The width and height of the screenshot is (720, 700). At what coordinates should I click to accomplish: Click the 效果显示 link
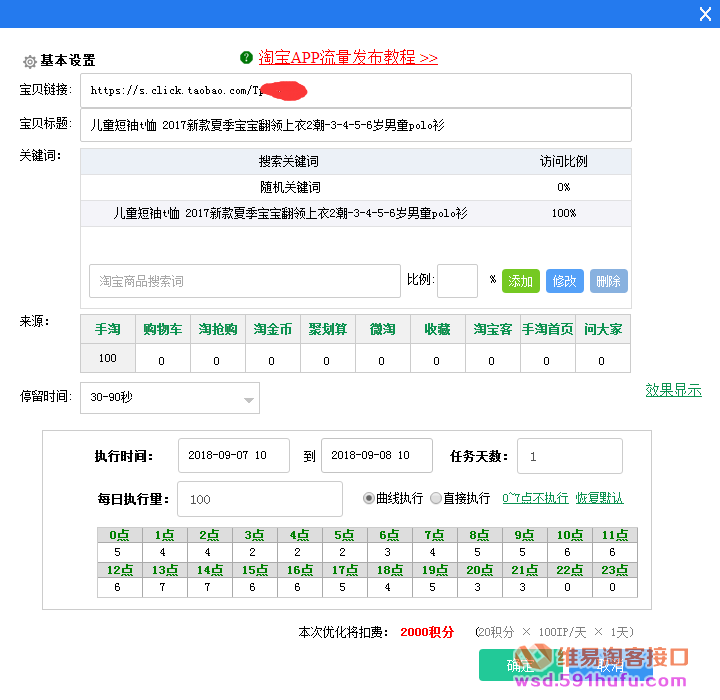click(674, 390)
